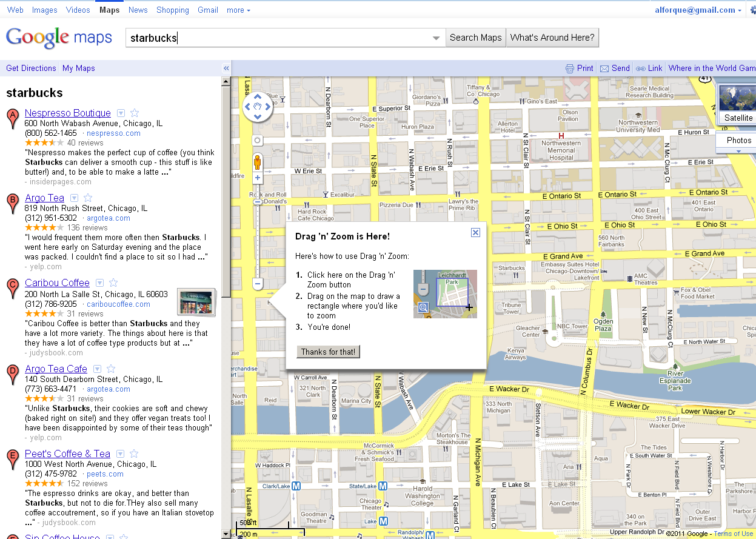Click Send in the map toolbar
Viewport: 756px width, 539px height.
[x=615, y=69]
